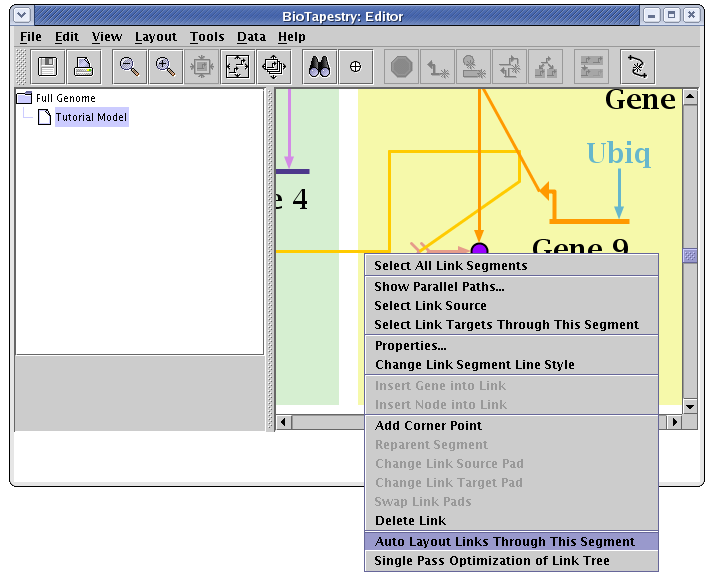Choose Delete Link in context menu
The height and width of the screenshot is (579, 711).
click(x=410, y=520)
